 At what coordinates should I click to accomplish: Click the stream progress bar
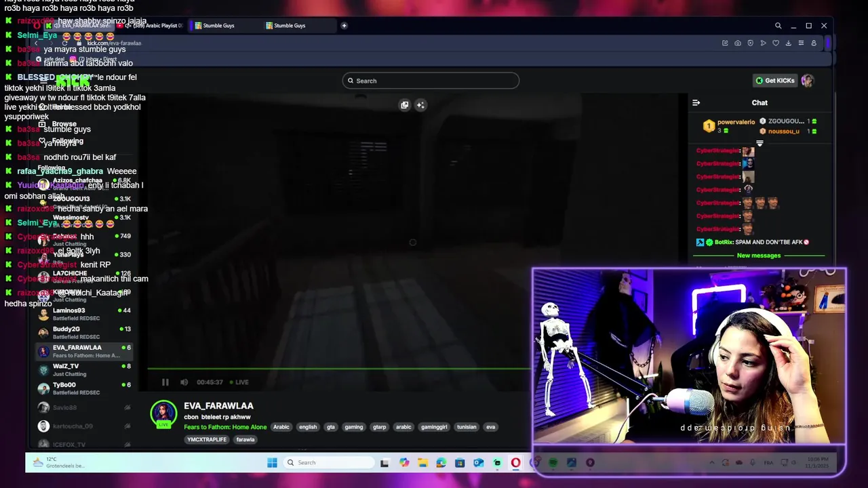coord(339,370)
